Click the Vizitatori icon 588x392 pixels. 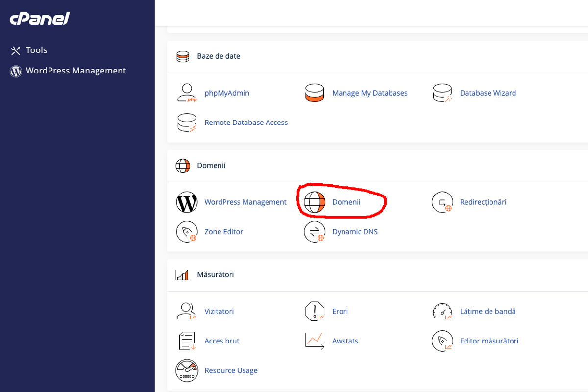point(187,311)
